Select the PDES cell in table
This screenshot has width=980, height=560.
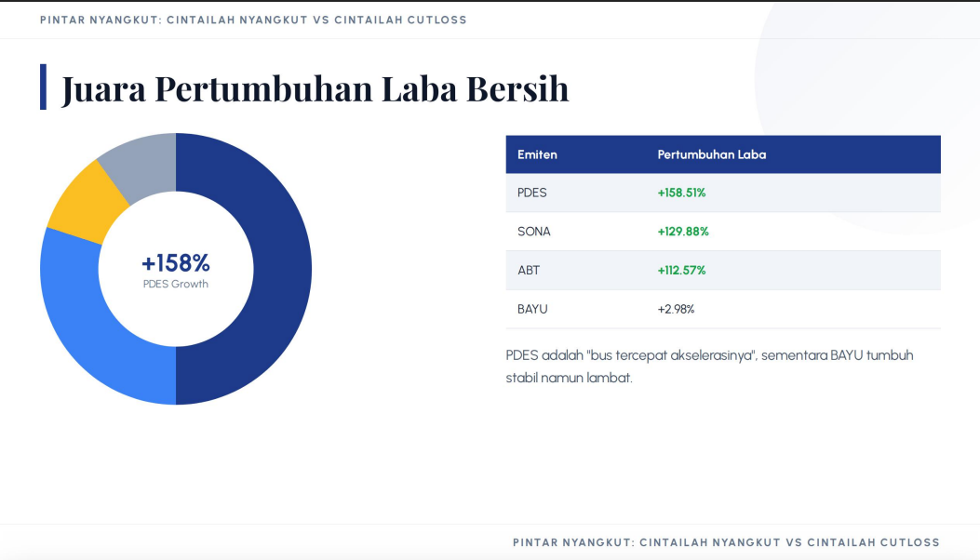[x=532, y=193]
